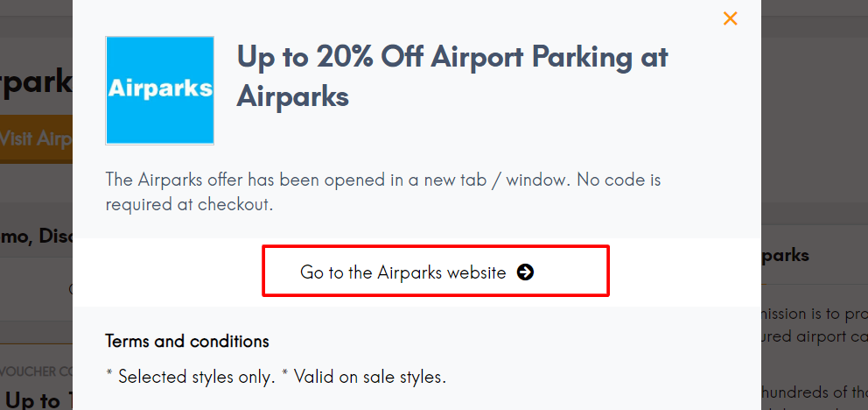
Task: Click the dimmed 'VOUCHER CO' label
Action: tap(36, 371)
